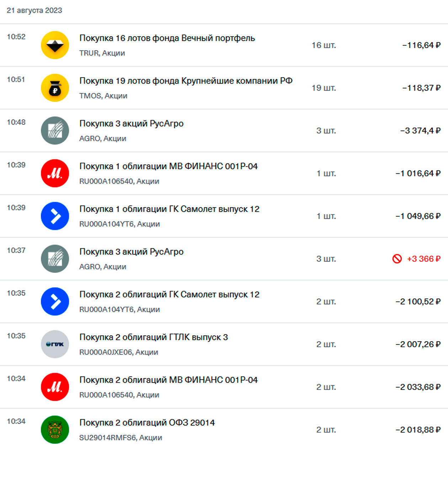
Task: Click the ticker text TMOS, Акции
Action: point(103,96)
